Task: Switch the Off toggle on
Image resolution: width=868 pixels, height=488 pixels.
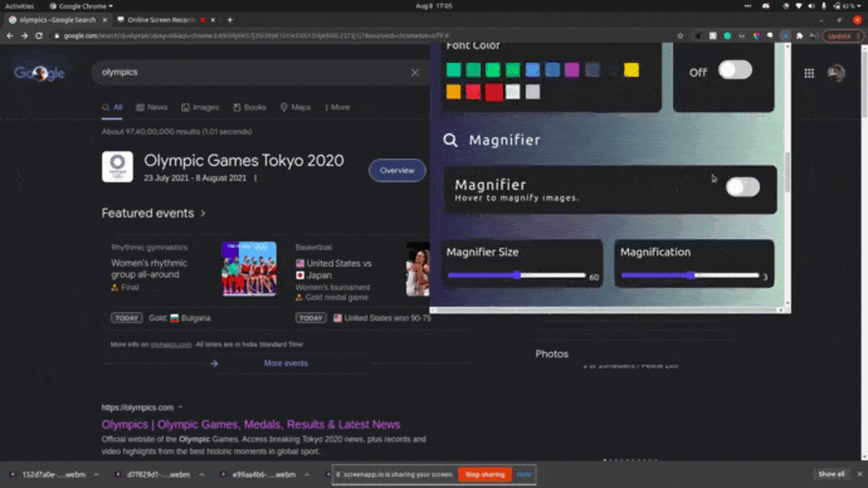Action: coord(735,70)
